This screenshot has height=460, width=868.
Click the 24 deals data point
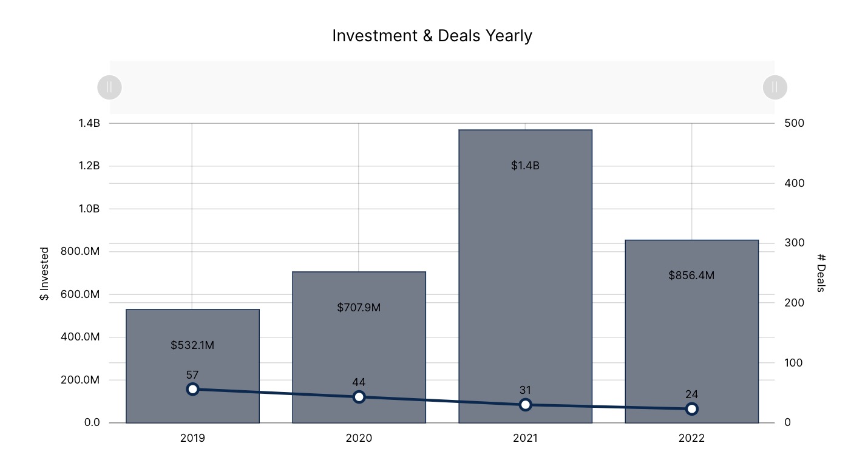[x=691, y=409]
